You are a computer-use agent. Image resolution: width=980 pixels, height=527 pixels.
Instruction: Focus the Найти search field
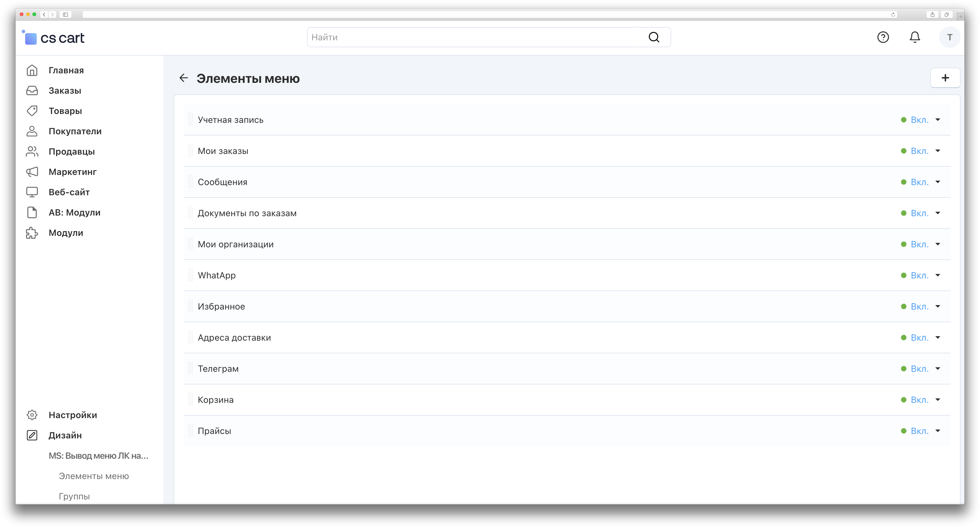pos(472,37)
